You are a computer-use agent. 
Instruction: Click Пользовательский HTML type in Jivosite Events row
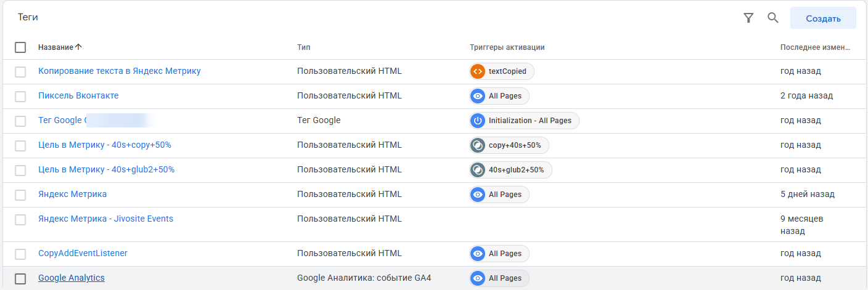pyautogui.click(x=349, y=219)
